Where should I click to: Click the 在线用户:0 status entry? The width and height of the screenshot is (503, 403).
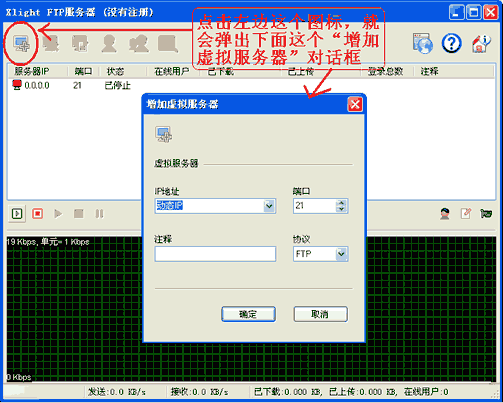pyautogui.click(x=426, y=392)
